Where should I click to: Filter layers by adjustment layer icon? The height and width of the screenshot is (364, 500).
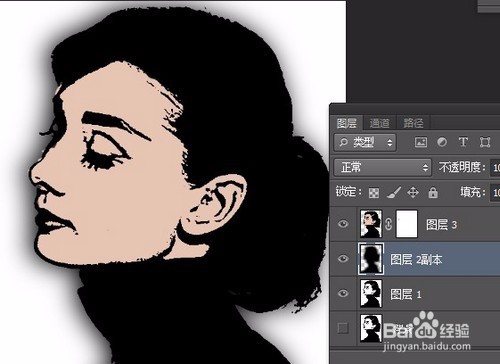pyautogui.click(x=442, y=142)
